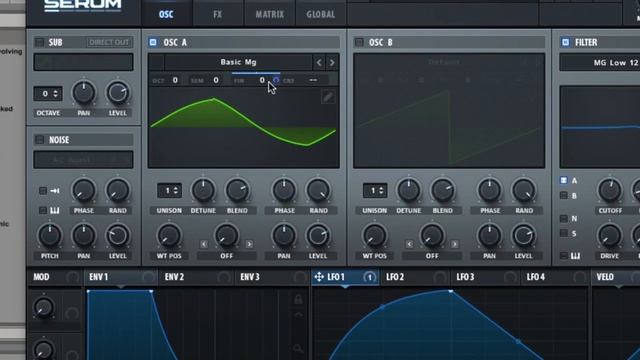This screenshot has height=360, width=640.
Task: Toggle DIRECT OUT on the sub
Action: (x=109, y=42)
